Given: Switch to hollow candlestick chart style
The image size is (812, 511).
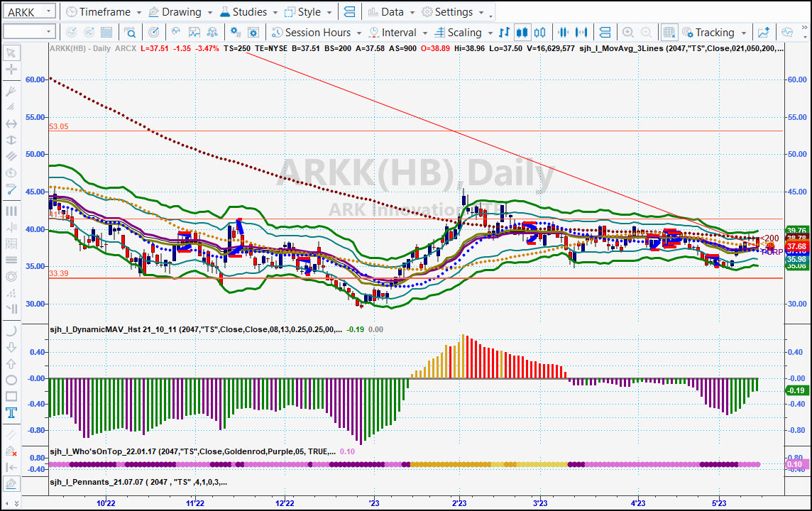Looking at the screenshot, I should 539,33.
